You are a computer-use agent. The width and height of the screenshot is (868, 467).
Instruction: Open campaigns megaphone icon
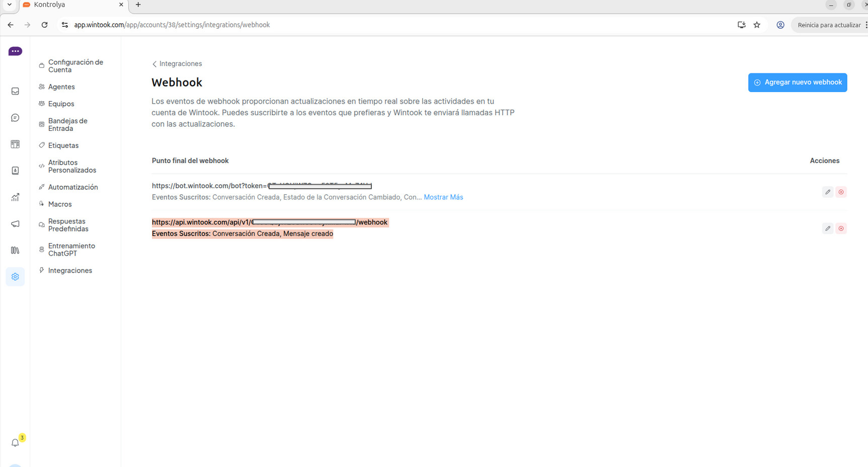pos(15,224)
